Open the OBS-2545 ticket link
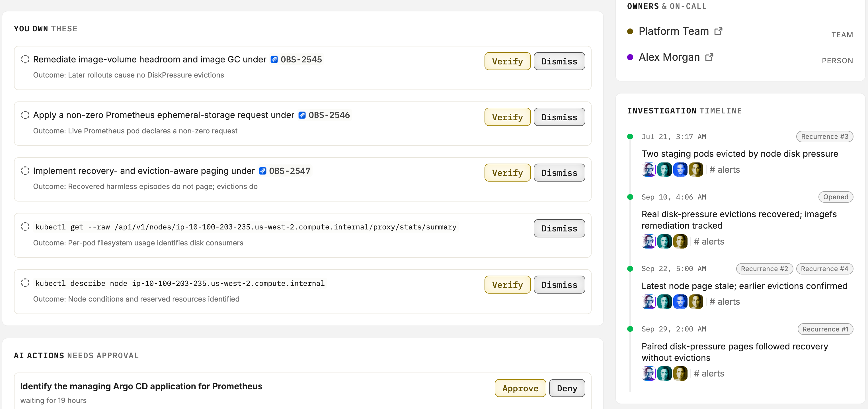 click(x=301, y=60)
